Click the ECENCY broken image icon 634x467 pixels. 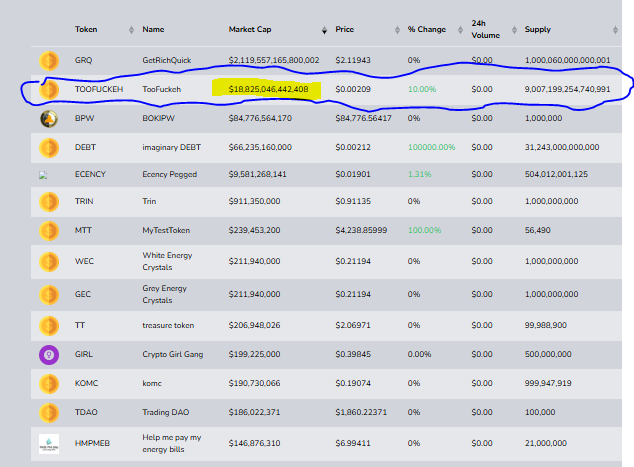43,175
